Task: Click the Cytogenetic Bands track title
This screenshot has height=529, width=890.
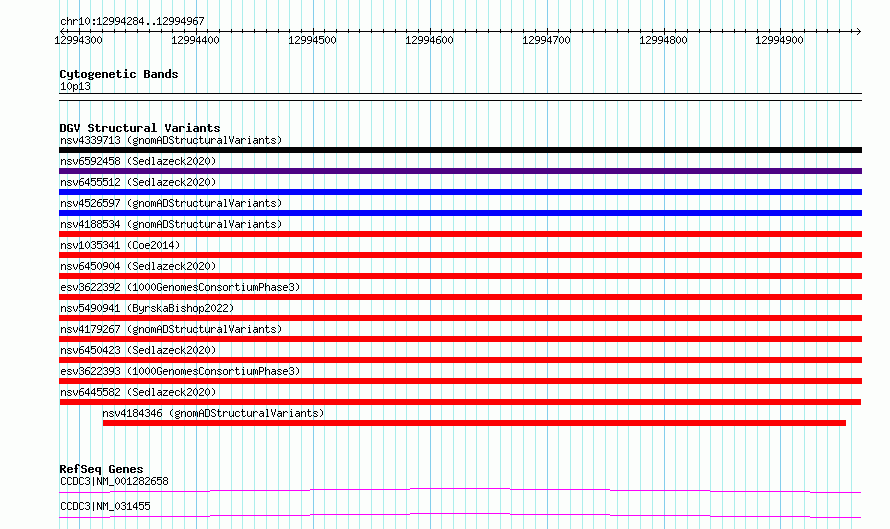Action: pos(119,74)
